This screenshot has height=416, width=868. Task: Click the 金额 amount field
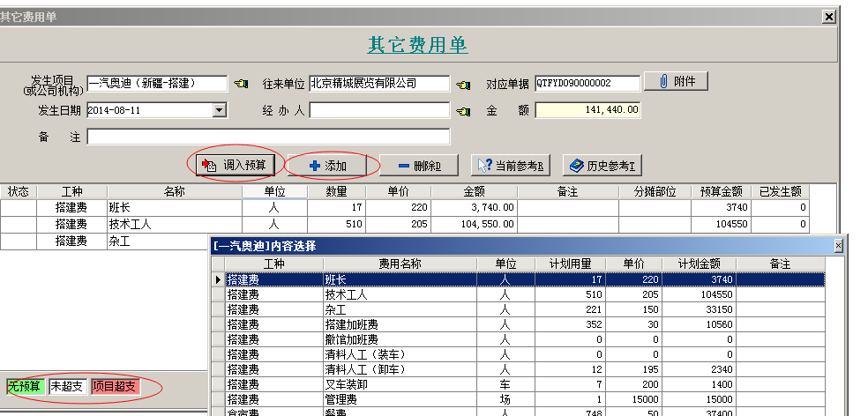coord(587,110)
